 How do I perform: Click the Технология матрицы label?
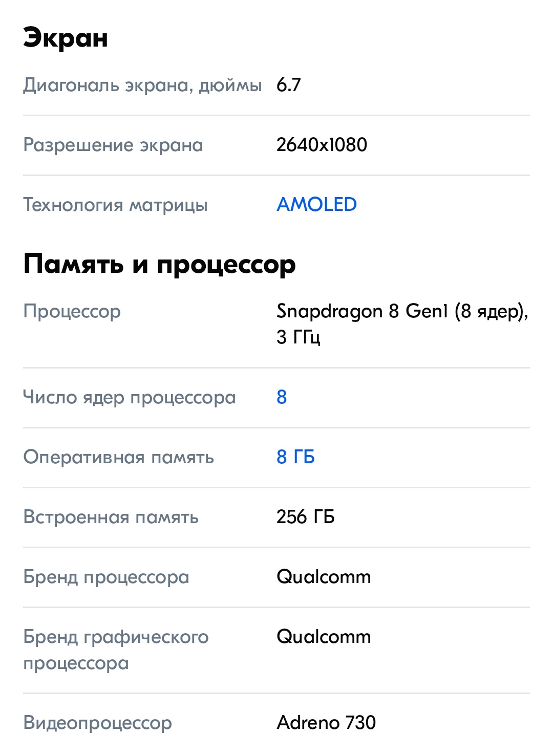coord(115,205)
